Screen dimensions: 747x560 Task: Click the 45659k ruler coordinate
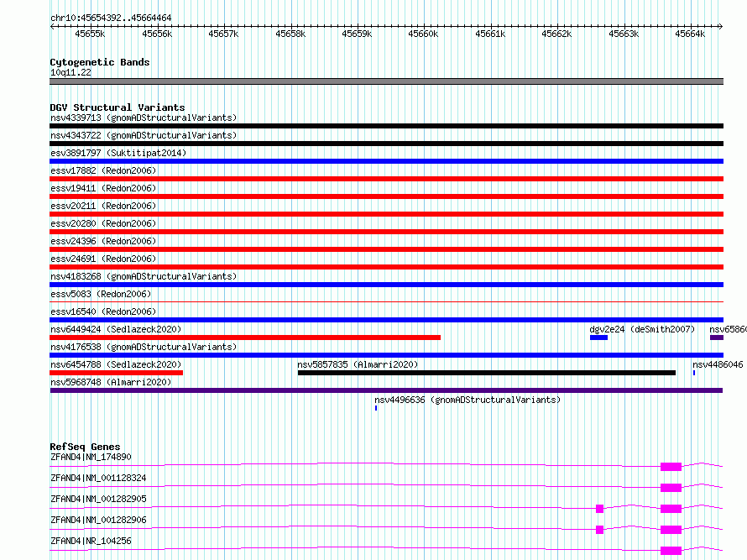coord(357,34)
